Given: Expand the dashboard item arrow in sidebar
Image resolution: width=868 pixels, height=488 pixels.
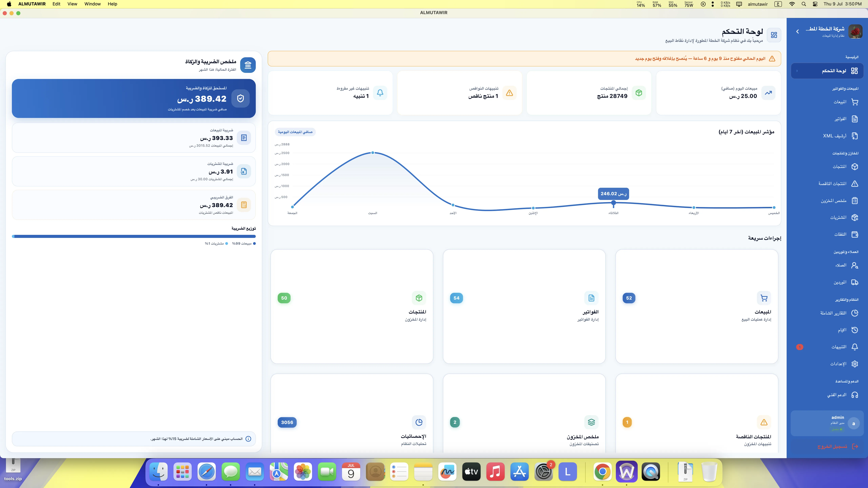Looking at the screenshot, I should pos(797,71).
